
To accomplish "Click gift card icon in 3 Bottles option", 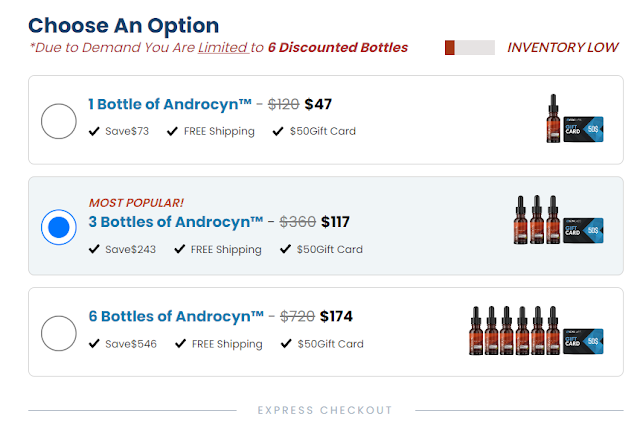I will [583, 231].
